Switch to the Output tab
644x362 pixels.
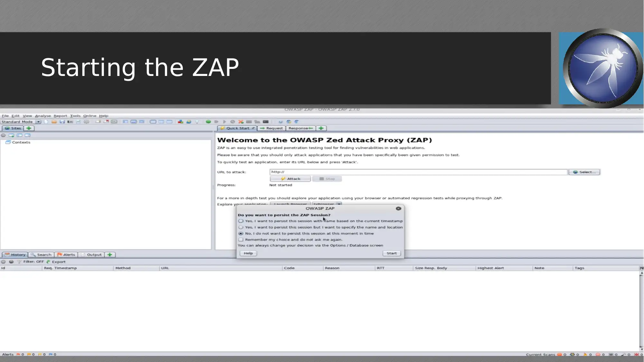(91, 255)
